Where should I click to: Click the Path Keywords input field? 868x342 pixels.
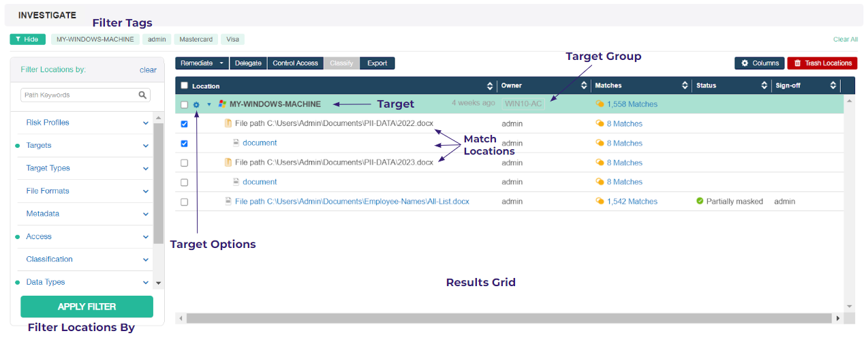[x=78, y=95]
